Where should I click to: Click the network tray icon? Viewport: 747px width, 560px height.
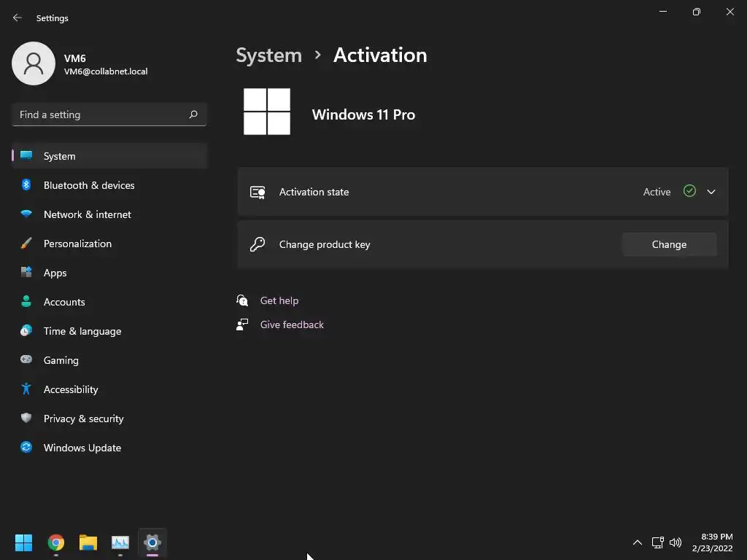658,542
